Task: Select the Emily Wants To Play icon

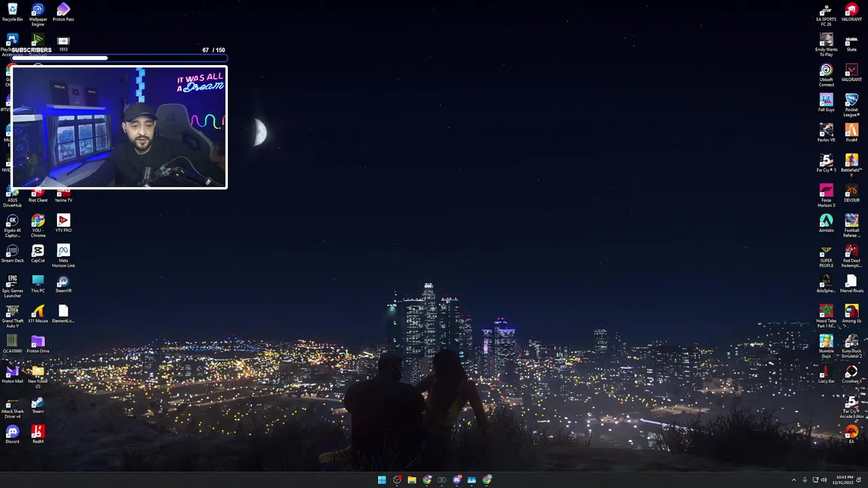Action: click(826, 45)
